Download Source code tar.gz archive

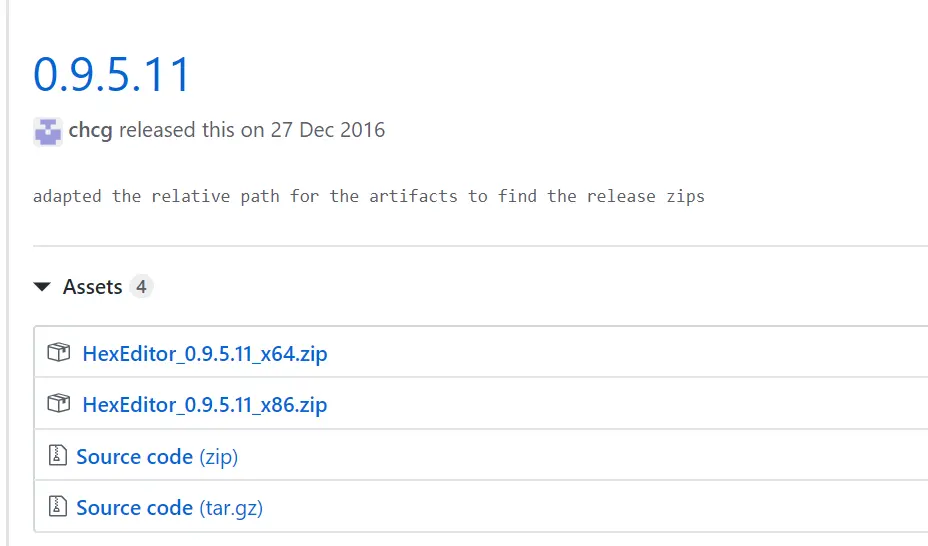coord(134,508)
